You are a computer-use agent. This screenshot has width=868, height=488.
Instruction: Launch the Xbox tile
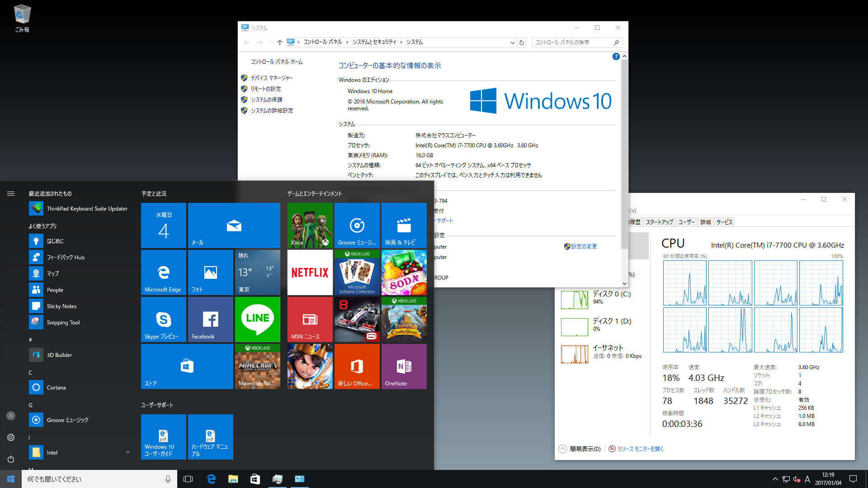tap(310, 225)
